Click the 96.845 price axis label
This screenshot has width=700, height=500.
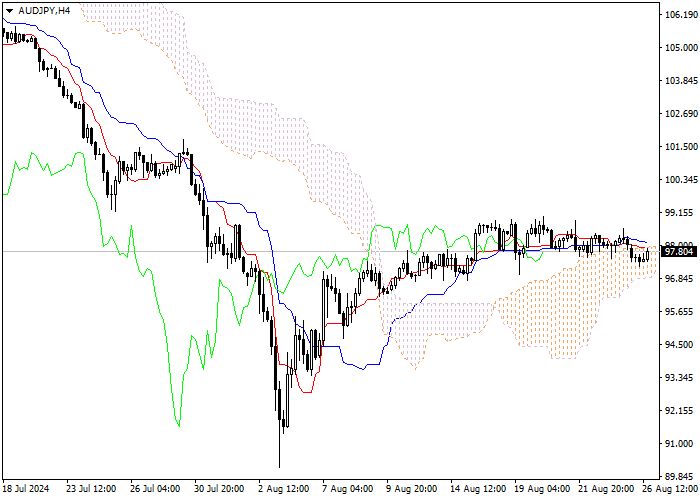(x=681, y=279)
